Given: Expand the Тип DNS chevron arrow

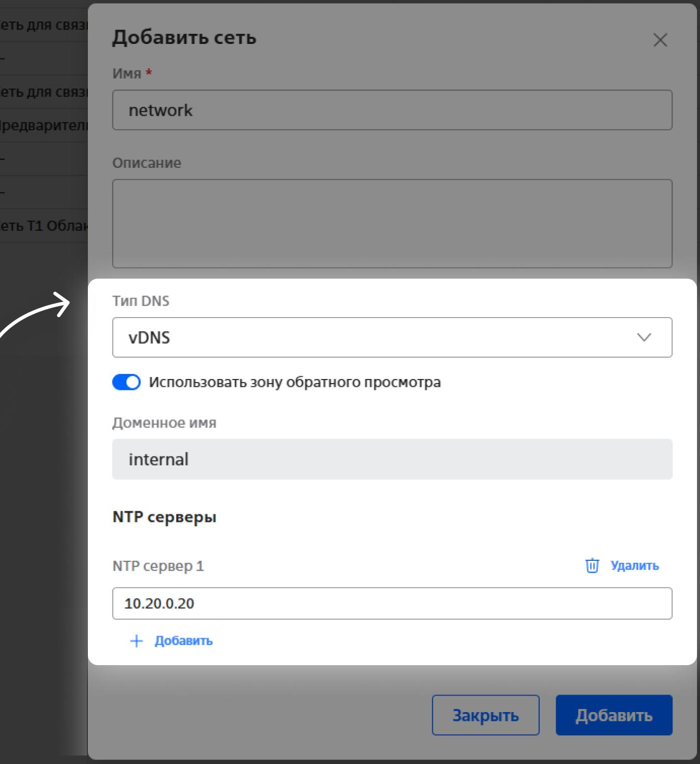Looking at the screenshot, I should tap(644, 338).
